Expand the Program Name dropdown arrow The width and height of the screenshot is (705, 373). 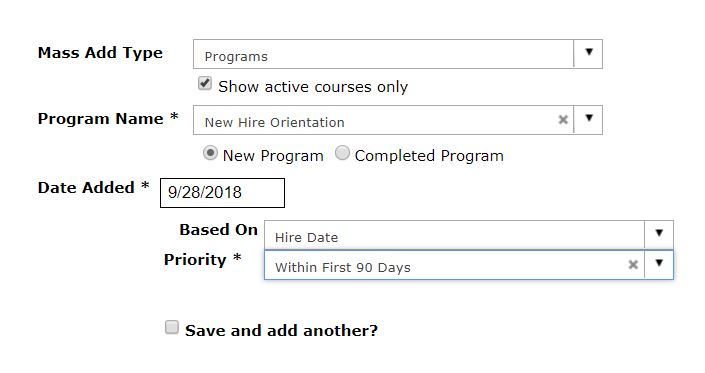pos(589,118)
